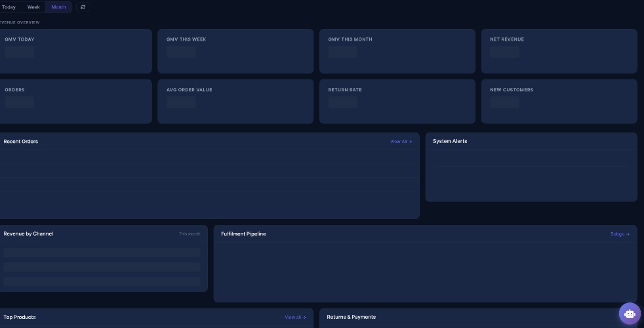Image resolution: width=644 pixels, height=328 pixels.
Task: Click the first Revenue by Channel bar
Action: coord(102,253)
